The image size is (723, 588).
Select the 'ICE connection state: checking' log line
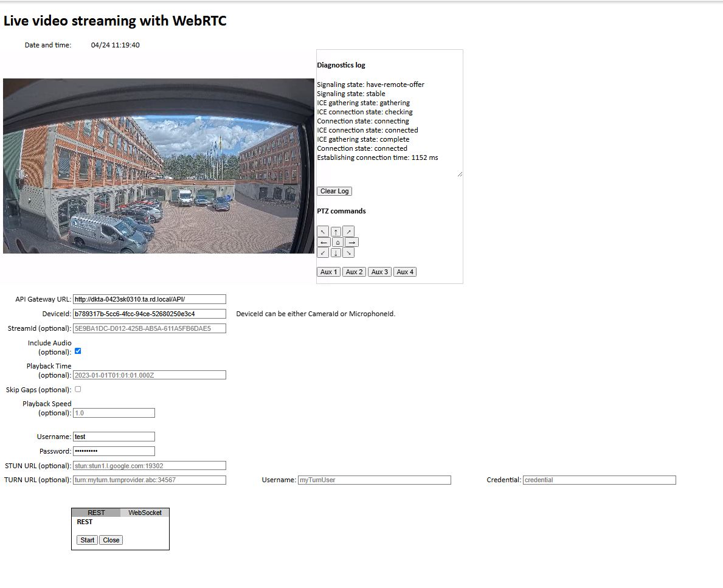coord(365,112)
